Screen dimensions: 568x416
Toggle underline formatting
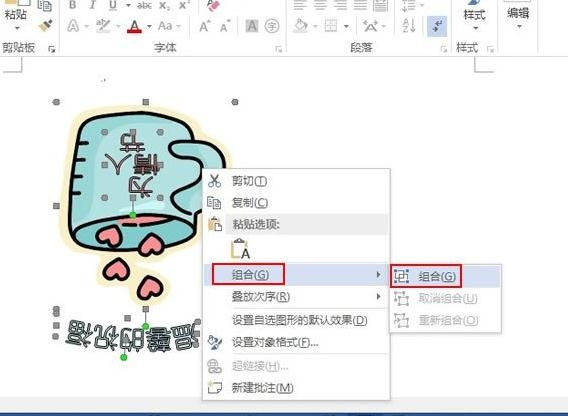113,5
